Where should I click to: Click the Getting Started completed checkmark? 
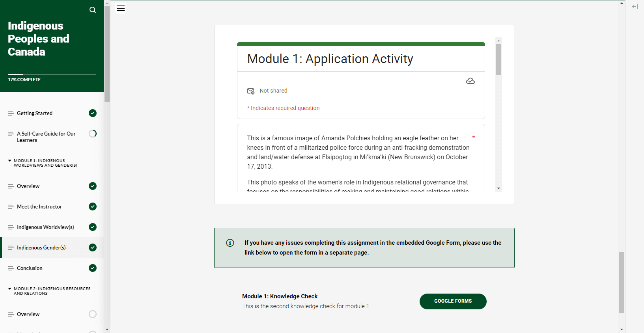pos(93,113)
